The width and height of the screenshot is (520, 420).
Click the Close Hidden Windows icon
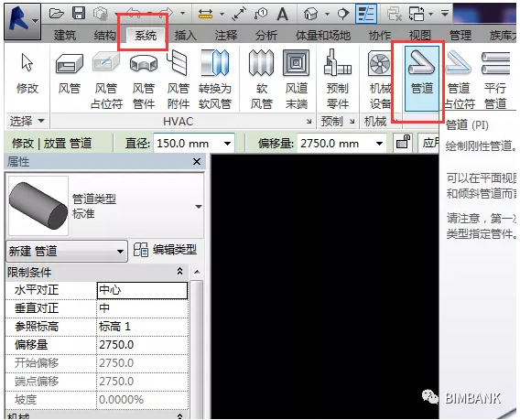395,14
